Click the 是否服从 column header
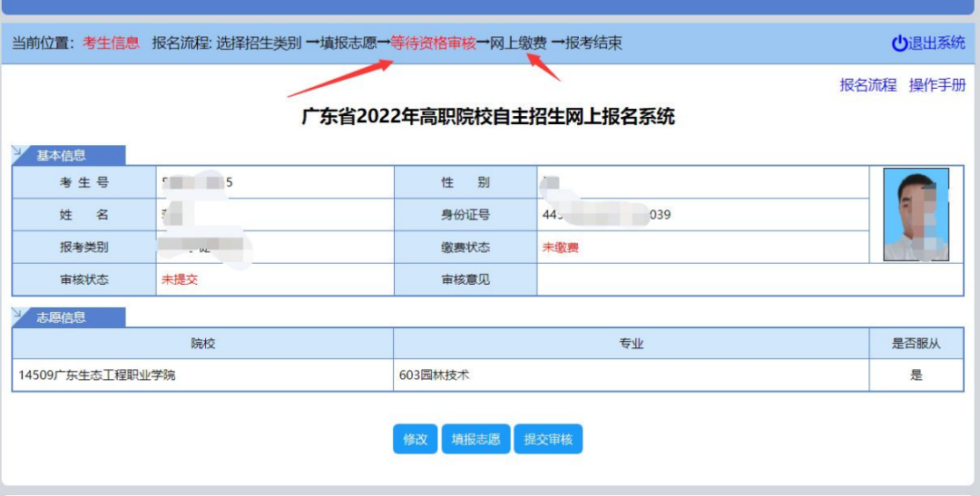Image resolution: width=980 pixels, height=496 pixels. point(916,344)
